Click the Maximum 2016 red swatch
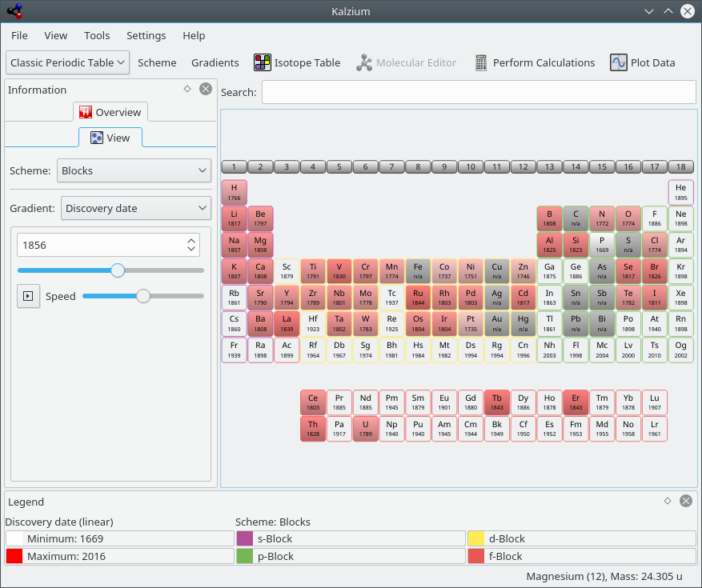Screen dimensions: 702x588 (14, 556)
